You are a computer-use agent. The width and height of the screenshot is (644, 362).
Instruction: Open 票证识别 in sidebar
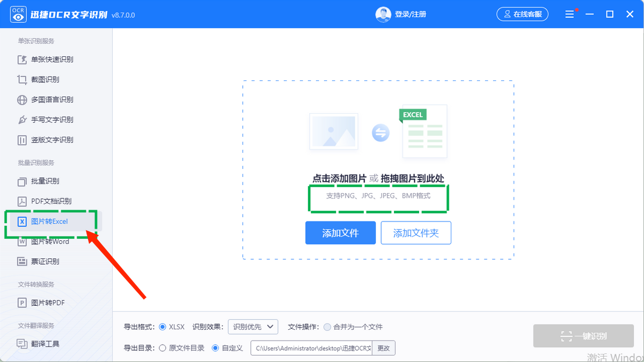(45, 262)
